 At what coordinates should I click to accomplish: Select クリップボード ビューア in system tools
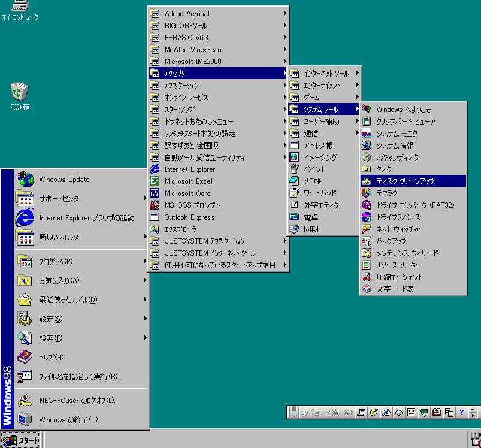point(413,121)
